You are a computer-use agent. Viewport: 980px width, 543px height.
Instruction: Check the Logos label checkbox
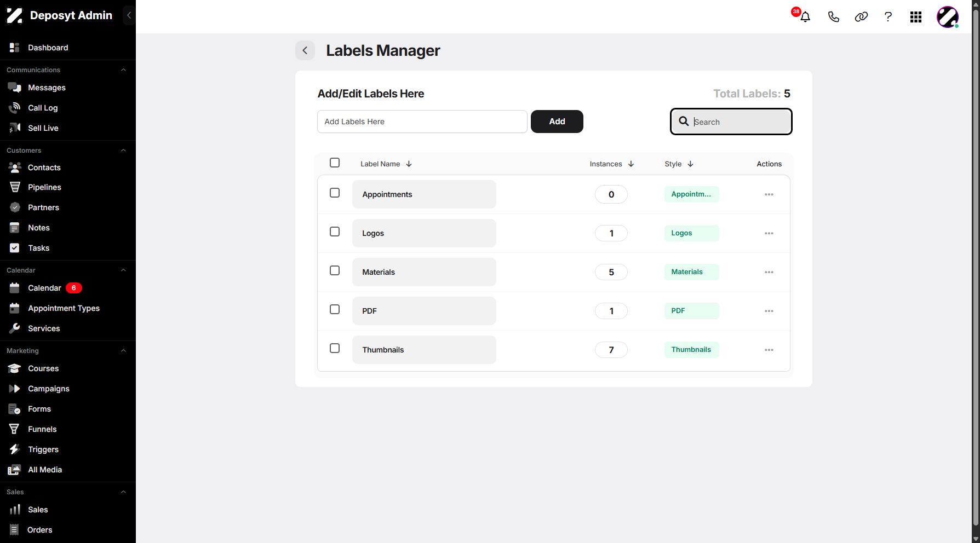(335, 232)
